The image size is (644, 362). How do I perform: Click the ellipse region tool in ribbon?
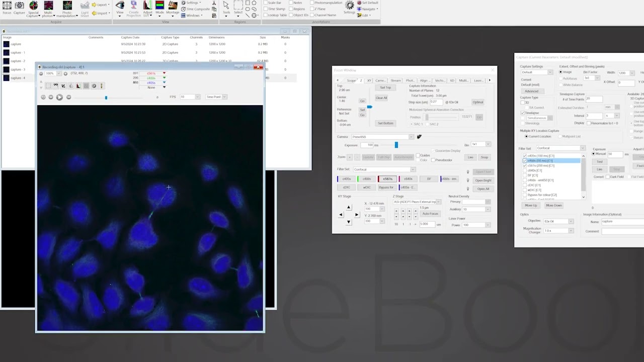(247, 9)
